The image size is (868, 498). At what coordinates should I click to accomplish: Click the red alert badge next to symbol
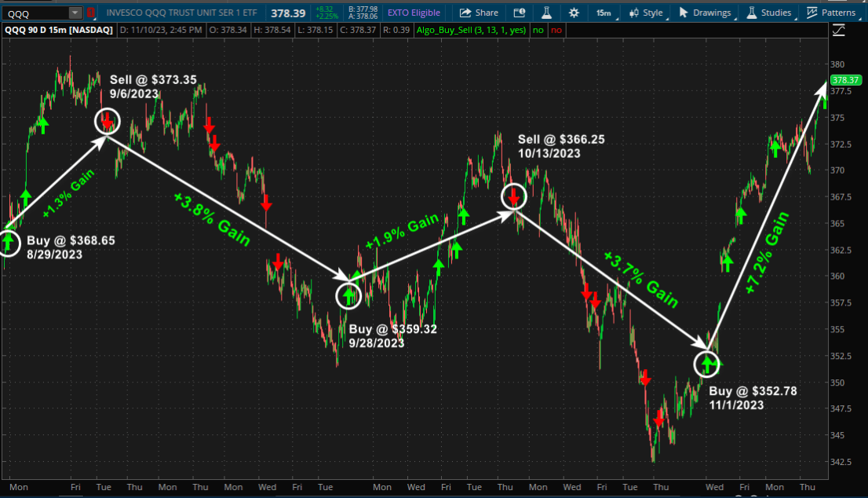tap(91, 13)
